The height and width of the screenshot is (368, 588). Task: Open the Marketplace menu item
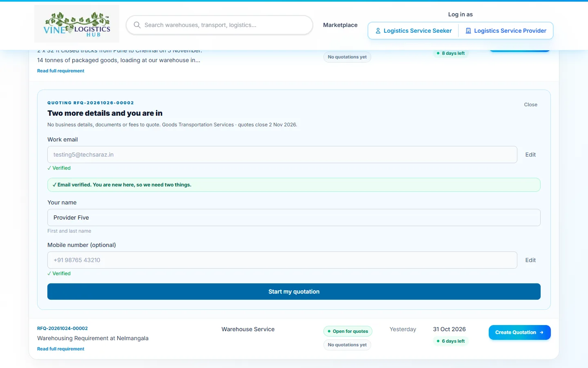point(340,25)
